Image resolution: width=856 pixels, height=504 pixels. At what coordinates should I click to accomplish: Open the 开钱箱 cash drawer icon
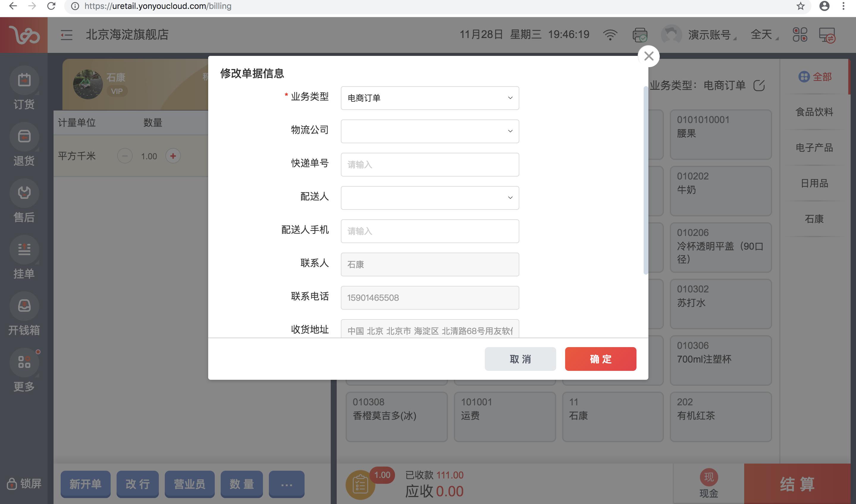click(24, 306)
